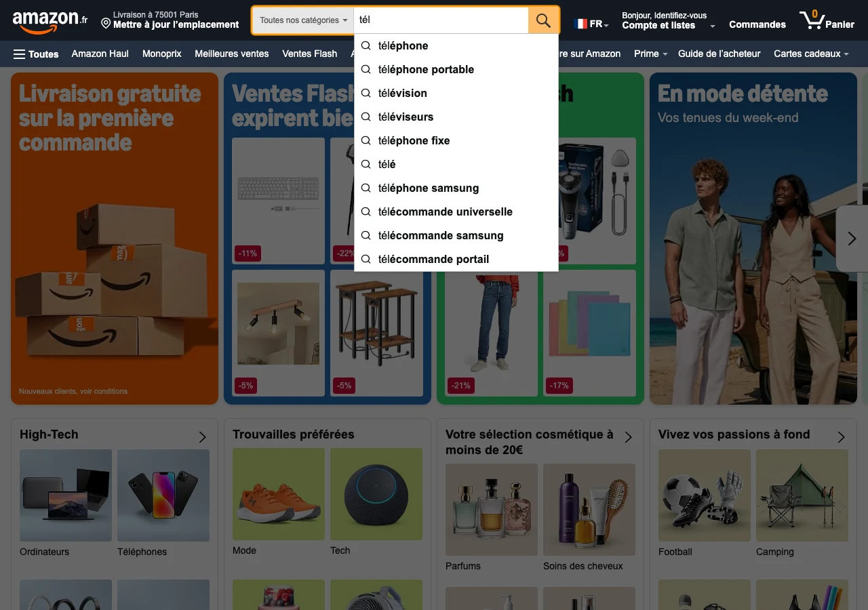The height and width of the screenshot is (610, 868).
Task: Click the carousel next arrow
Action: [852, 239]
